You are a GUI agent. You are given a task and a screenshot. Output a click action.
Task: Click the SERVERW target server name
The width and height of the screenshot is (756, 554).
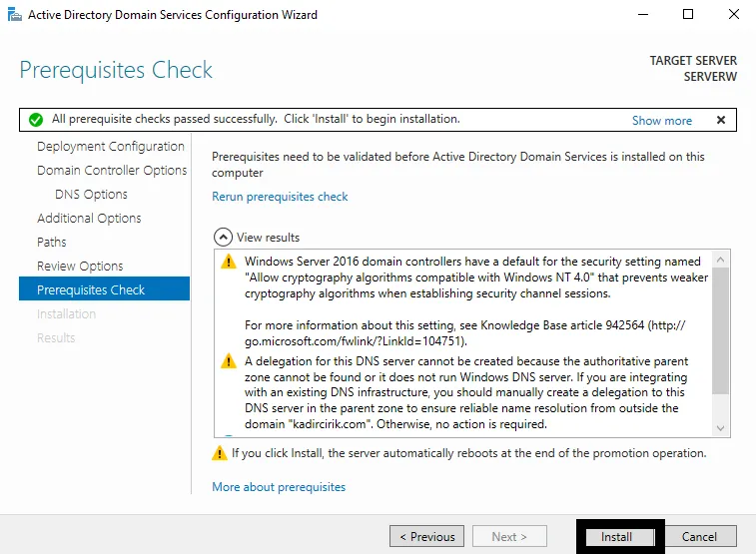pos(710,77)
